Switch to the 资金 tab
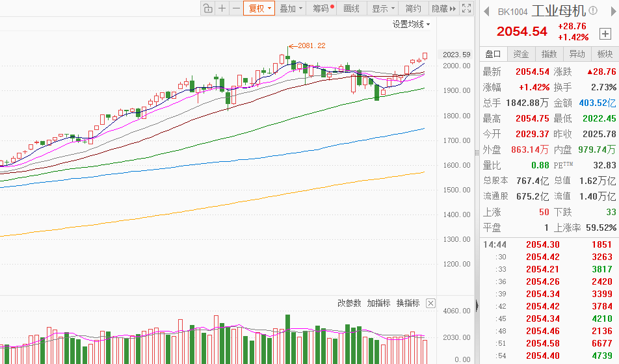Image resolution: width=619 pixels, height=364 pixels. click(521, 54)
